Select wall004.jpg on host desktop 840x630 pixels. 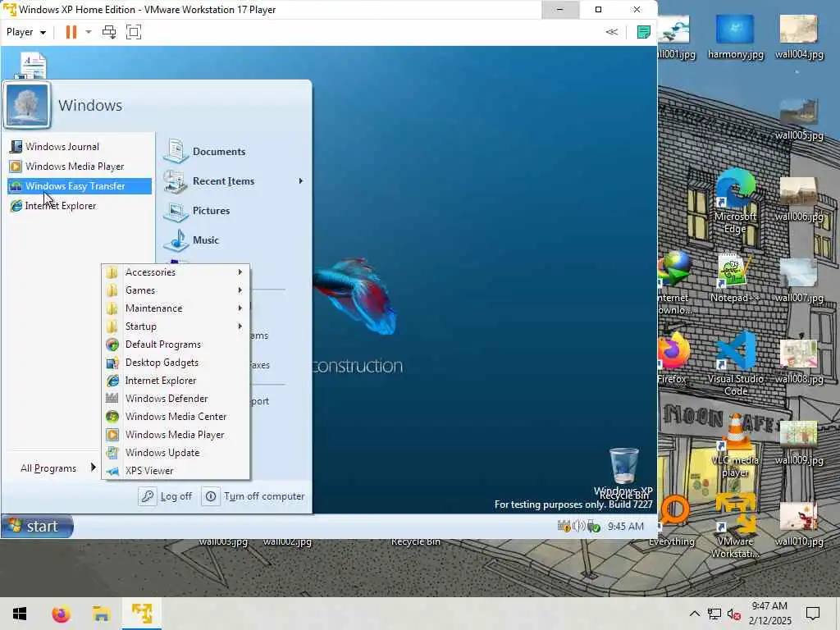[799, 36]
